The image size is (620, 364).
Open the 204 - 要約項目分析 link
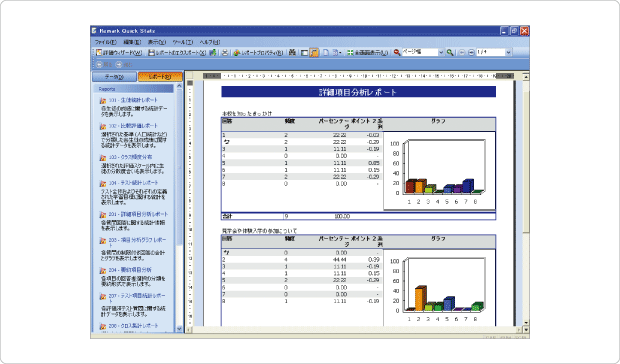coord(130,270)
